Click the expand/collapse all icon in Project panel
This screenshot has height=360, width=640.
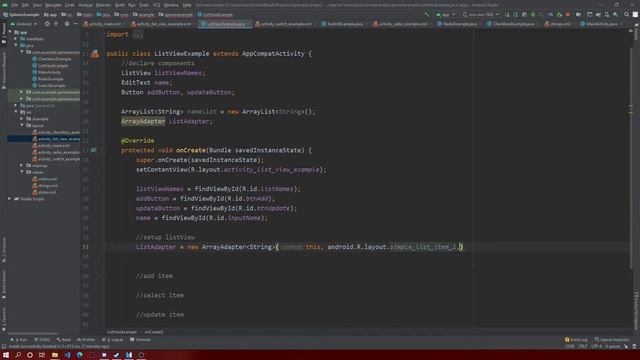pos(56,24)
